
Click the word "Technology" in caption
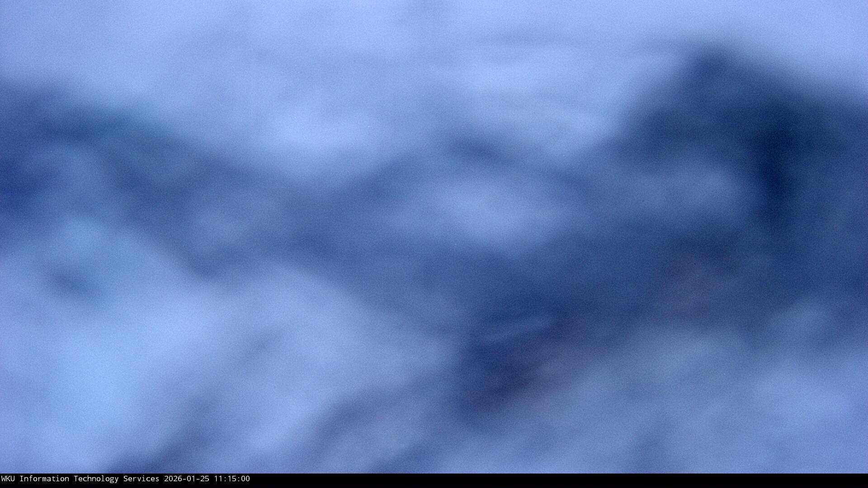click(x=96, y=479)
